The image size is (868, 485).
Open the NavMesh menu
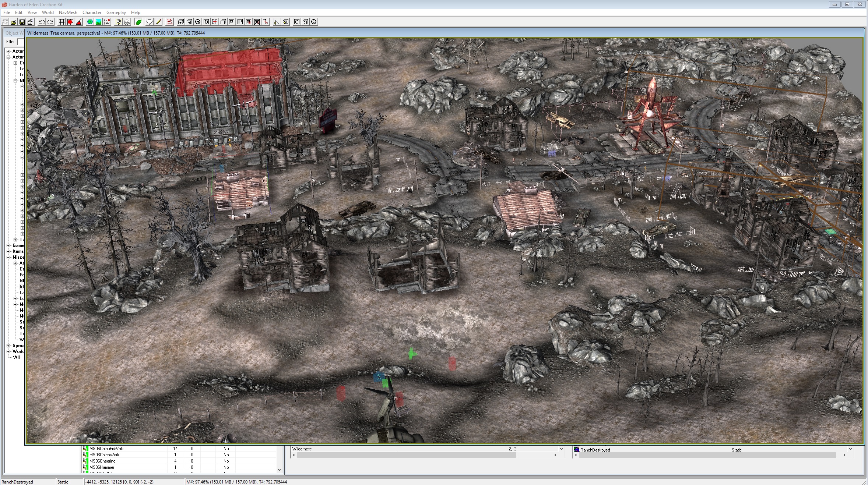point(68,13)
